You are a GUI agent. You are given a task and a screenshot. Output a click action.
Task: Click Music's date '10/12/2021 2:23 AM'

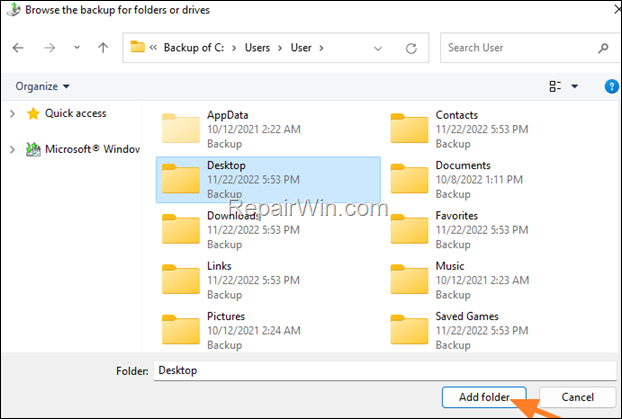coord(482,281)
